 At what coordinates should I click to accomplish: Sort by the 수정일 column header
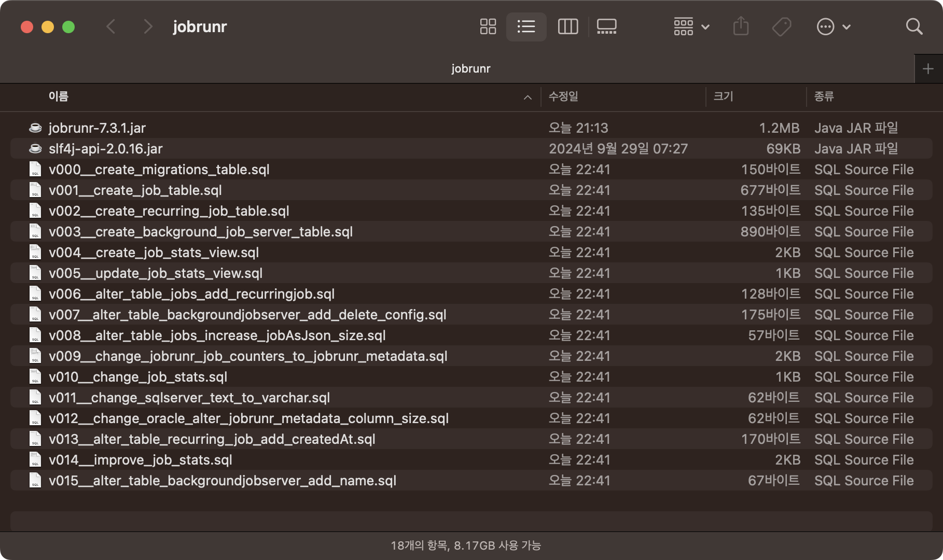click(563, 96)
